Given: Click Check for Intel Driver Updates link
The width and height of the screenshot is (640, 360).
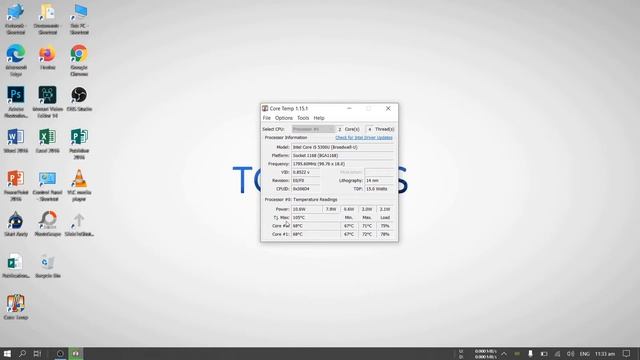Looking at the screenshot, I should point(364,138).
